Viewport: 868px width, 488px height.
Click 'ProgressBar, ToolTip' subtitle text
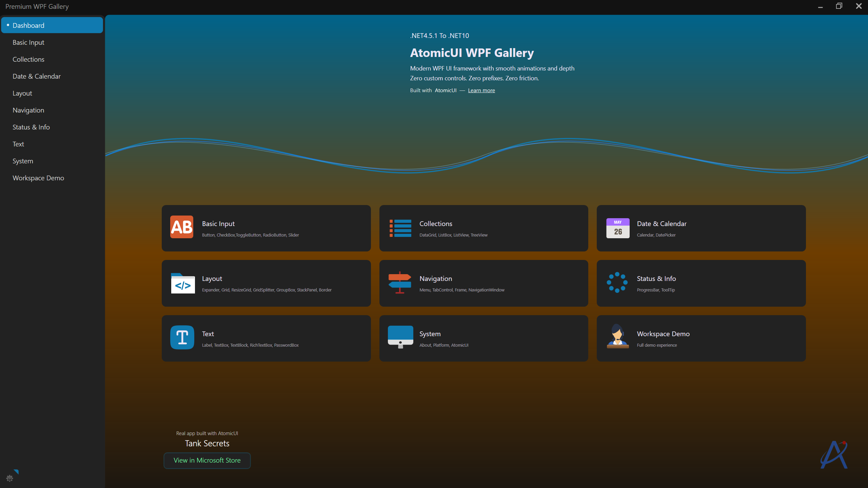656,290
